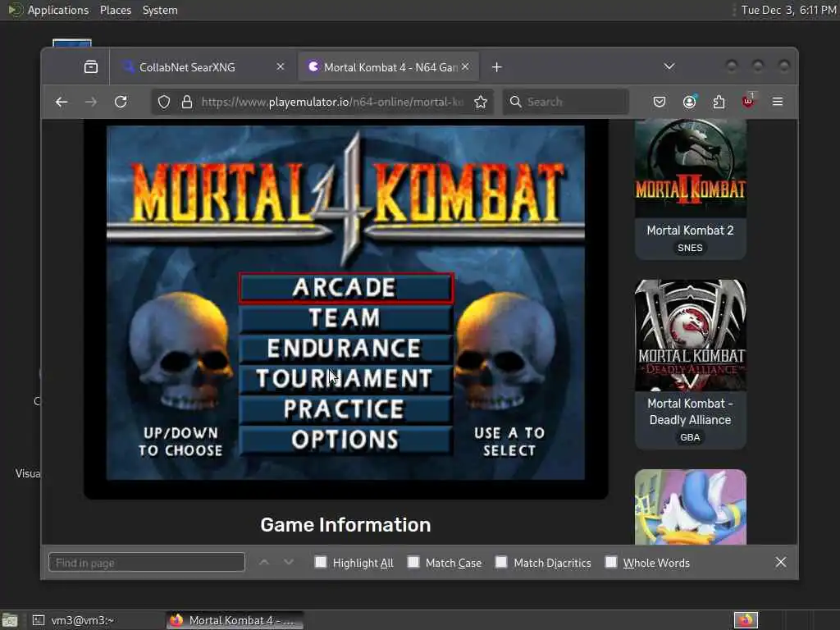Click the Game Information heading
Viewport: 840px width, 630px height.
click(x=345, y=525)
